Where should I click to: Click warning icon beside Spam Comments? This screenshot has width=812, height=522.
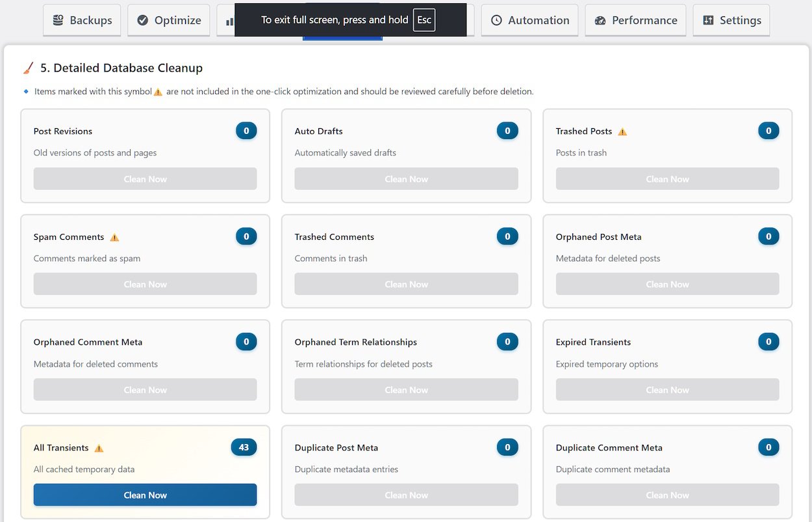tap(114, 237)
